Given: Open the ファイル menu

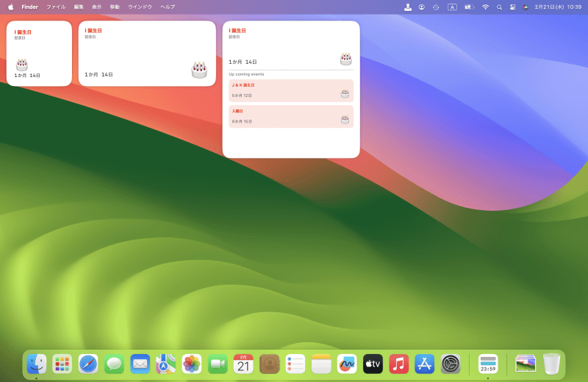Looking at the screenshot, I should tap(56, 7).
